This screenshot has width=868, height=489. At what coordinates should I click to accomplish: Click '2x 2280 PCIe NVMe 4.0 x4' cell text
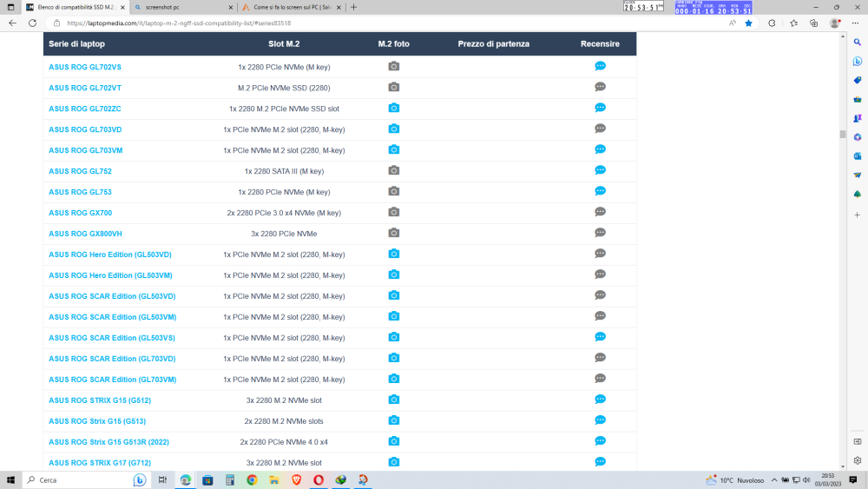click(284, 442)
